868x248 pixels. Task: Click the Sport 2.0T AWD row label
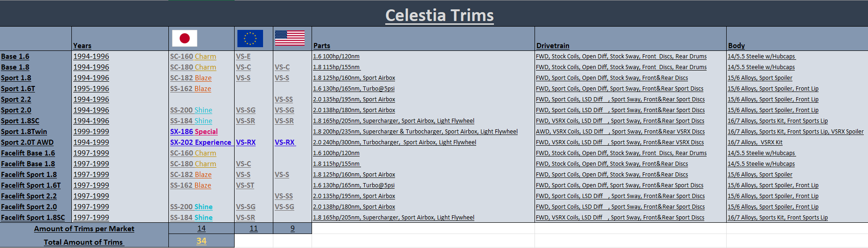click(27, 142)
